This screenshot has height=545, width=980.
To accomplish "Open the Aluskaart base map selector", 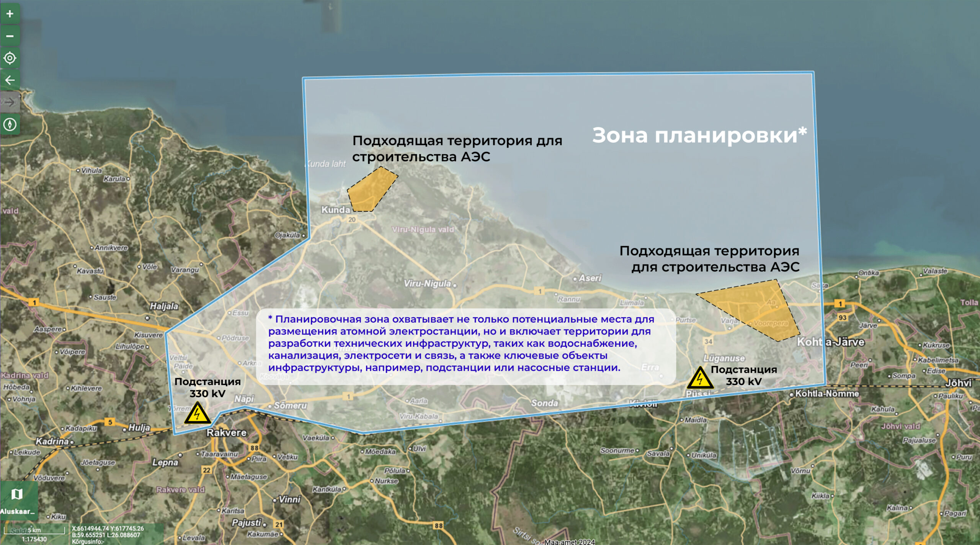I will point(19,500).
